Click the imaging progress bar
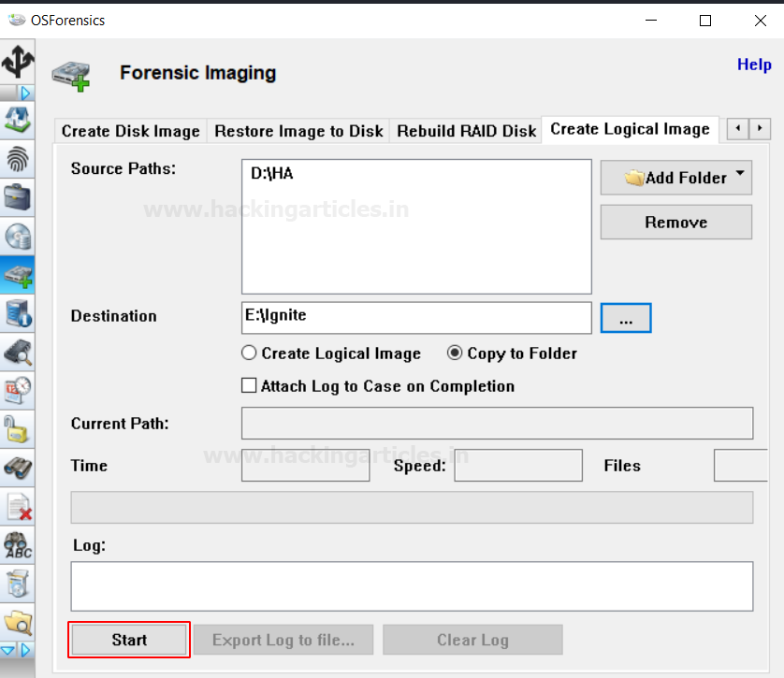The width and height of the screenshot is (784, 678). (x=412, y=507)
